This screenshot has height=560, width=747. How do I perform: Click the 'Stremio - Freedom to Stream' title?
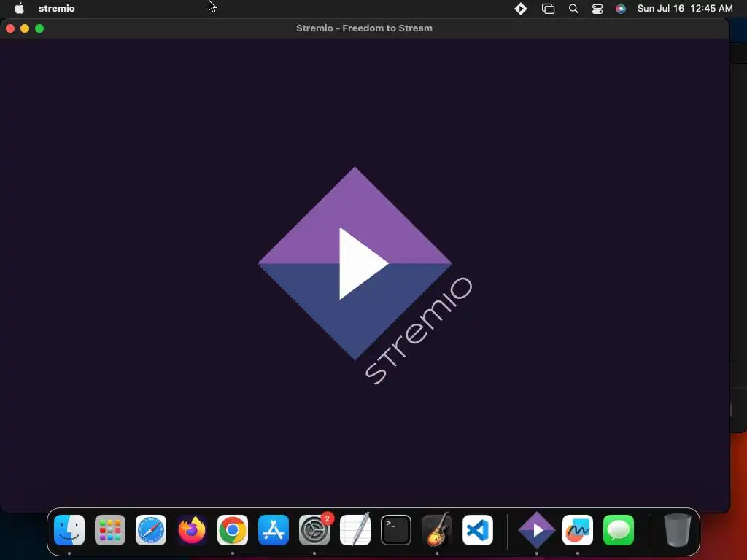click(x=365, y=28)
